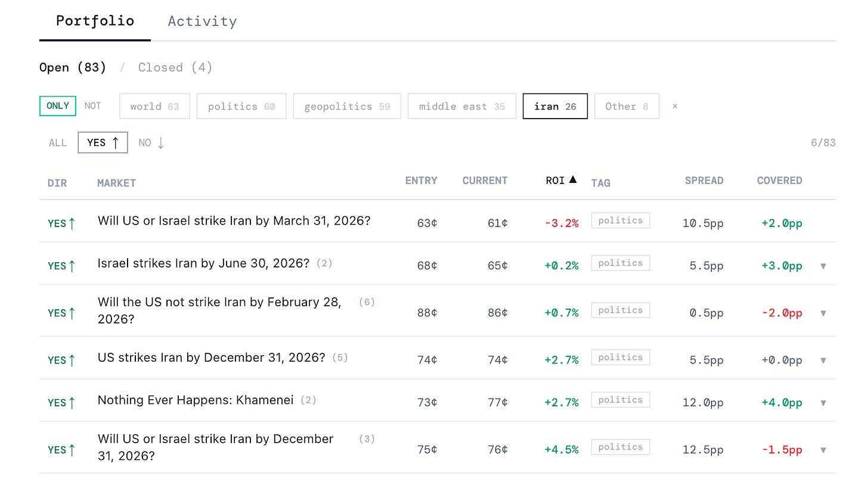
Task: Click YES arrow in the Khamenei row
Action: click(x=62, y=403)
